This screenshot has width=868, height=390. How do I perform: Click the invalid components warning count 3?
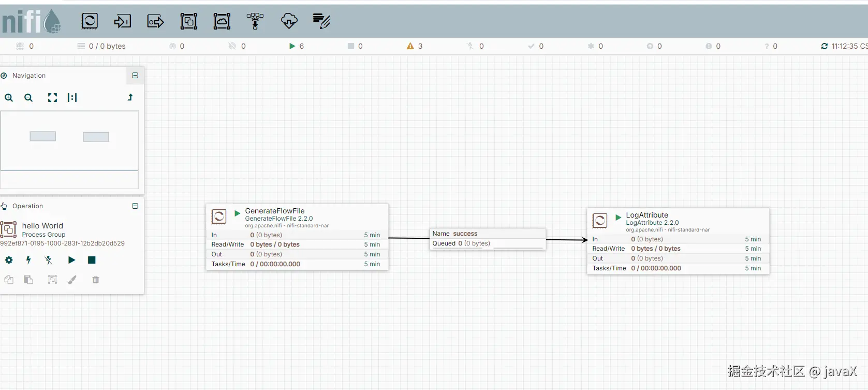pos(415,46)
